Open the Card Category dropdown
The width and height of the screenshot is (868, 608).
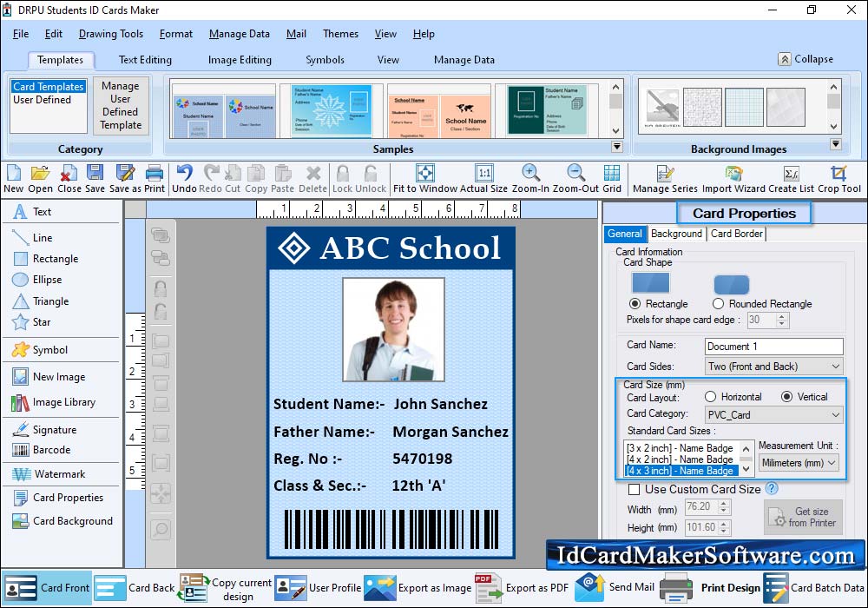click(x=774, y=415)
